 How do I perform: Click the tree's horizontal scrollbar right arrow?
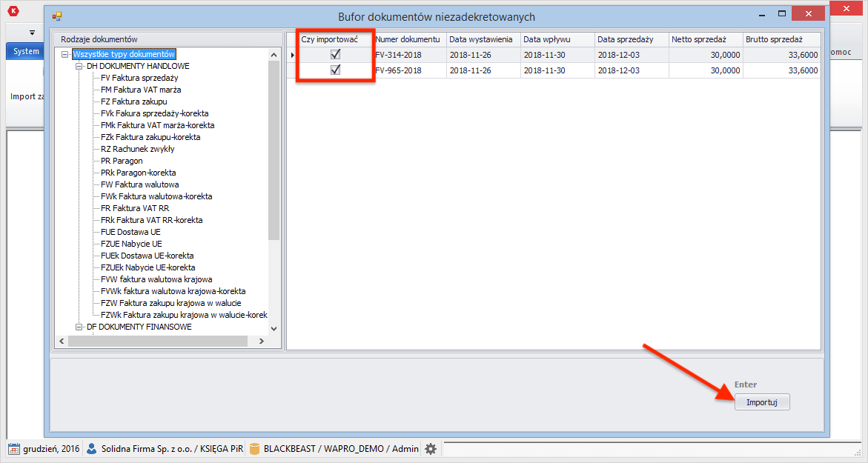pos(261,341)
